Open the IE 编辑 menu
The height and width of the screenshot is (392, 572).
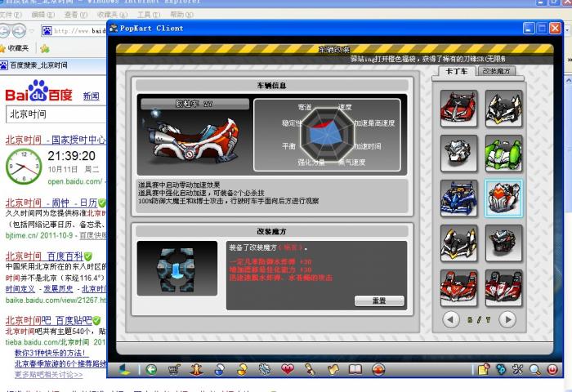(42, 15)
